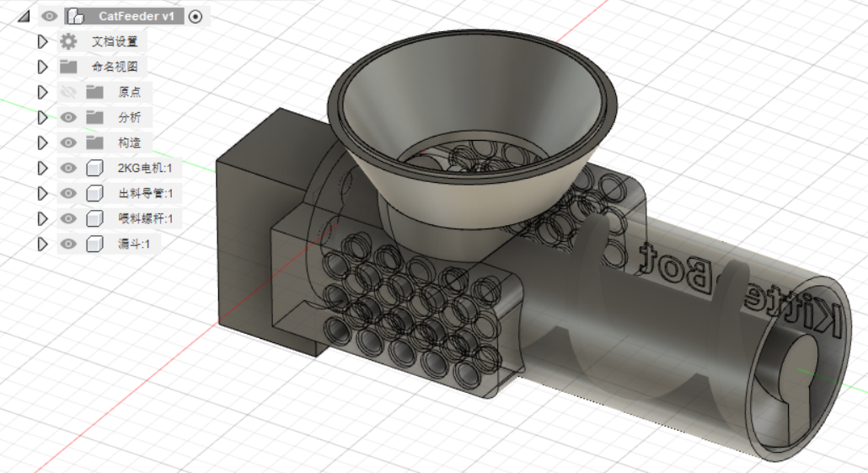Hide the 漏斗:1 component
This screenshot has height=473, width=868.
(68, 244)
